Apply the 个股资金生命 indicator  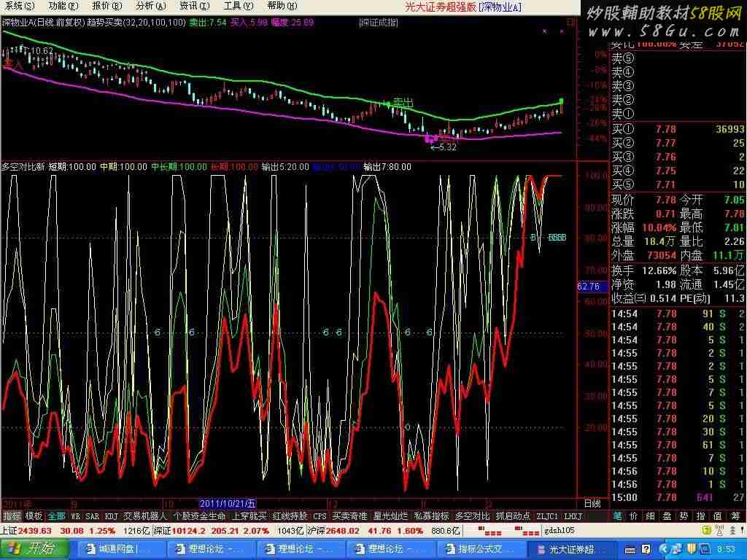pos(199,516)
